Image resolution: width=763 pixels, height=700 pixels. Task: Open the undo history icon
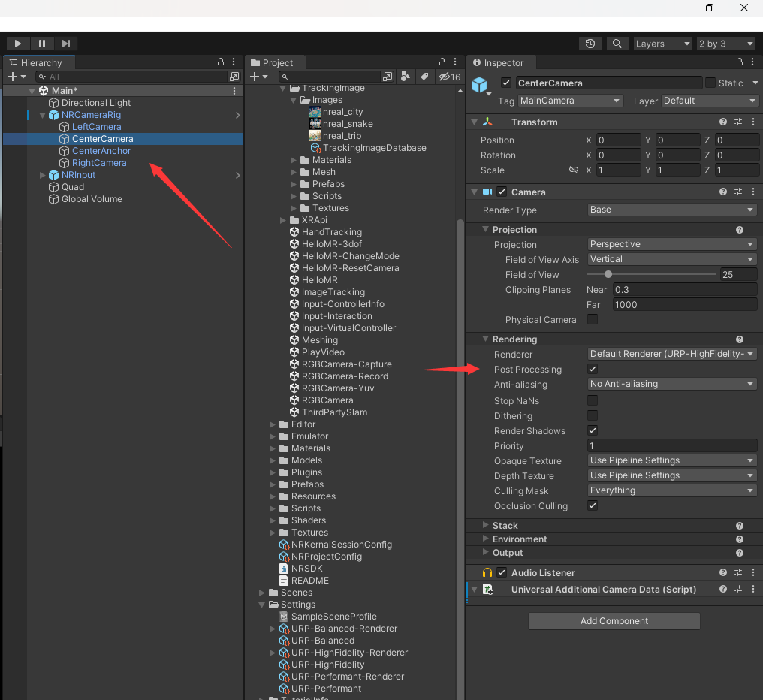[592, 44]
